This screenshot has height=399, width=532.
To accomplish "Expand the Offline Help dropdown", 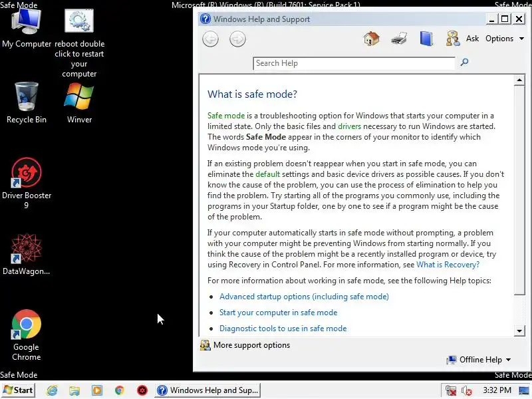I will [x=478, y=360].
